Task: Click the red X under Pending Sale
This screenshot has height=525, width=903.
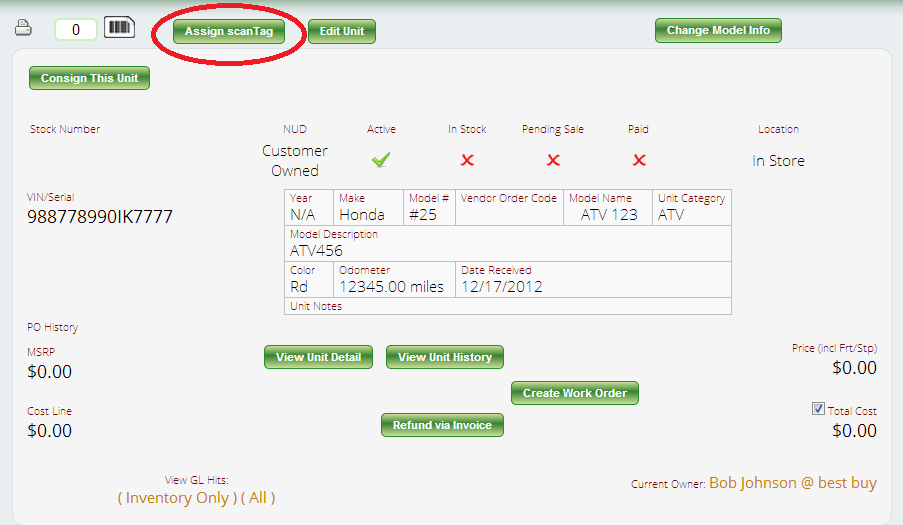Action: (x=553, y=160)
